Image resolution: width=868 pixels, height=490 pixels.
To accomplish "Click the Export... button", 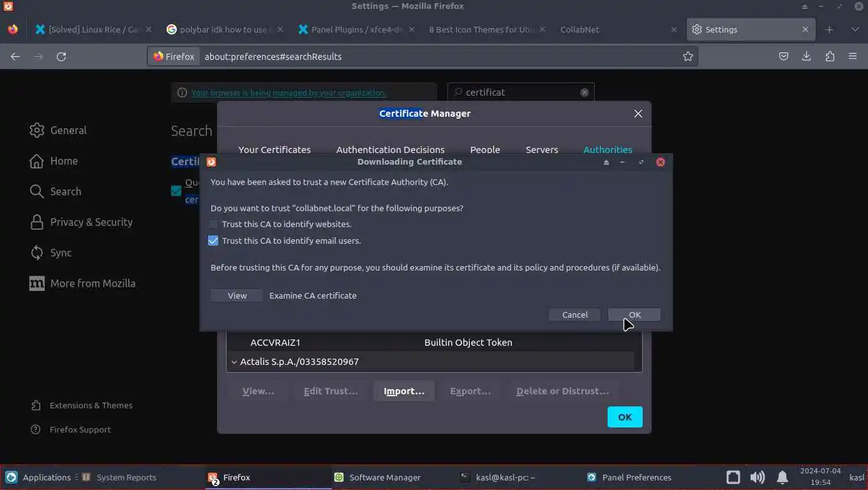I will click(x=470, y=391).
